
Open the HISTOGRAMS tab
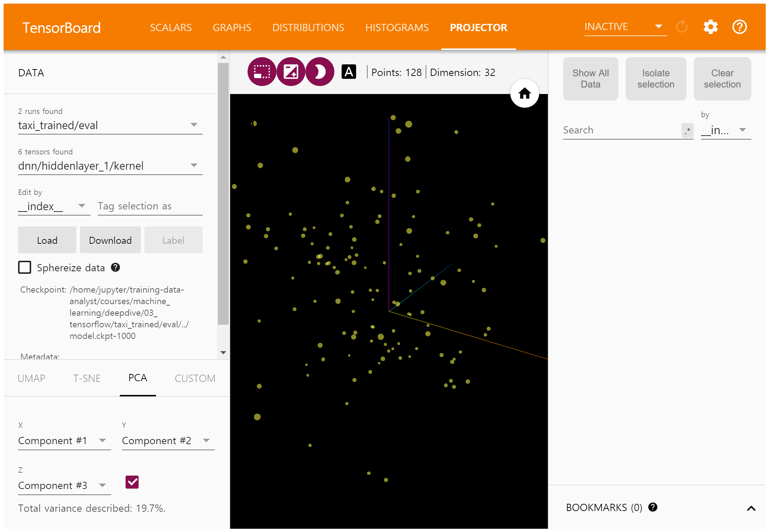click(x=397, y=27)
